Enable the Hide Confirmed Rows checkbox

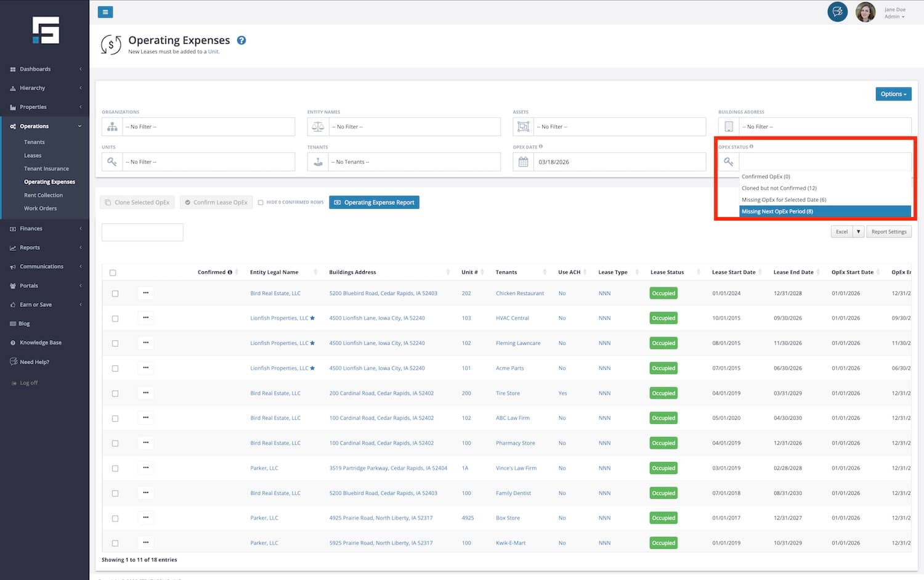click(x=261, y=203)
